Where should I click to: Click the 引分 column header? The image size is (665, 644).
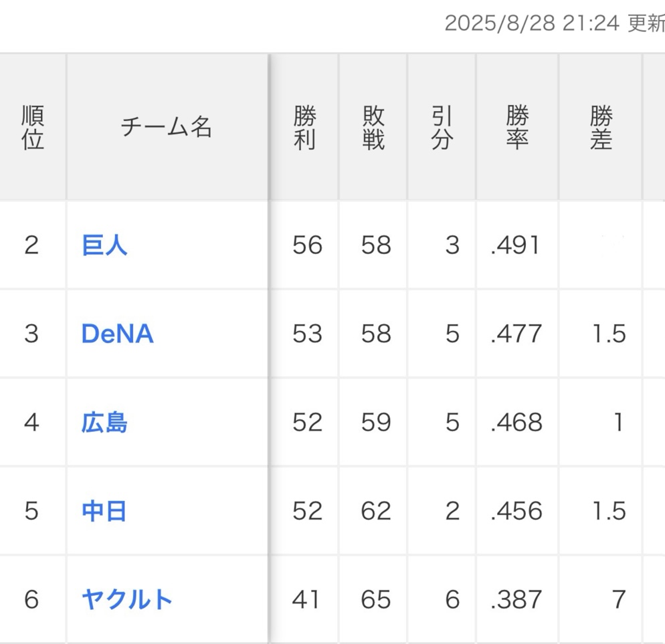[x=442, y=127]
